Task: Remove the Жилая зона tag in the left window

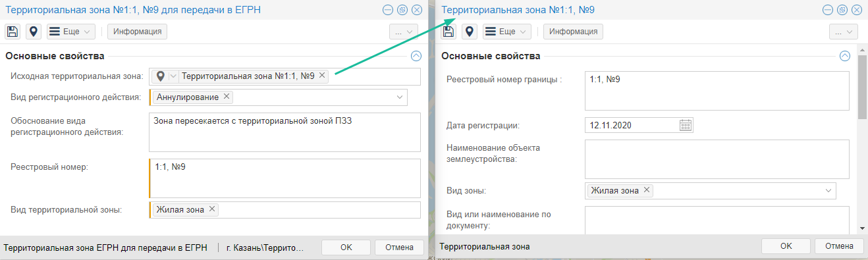Action: 211,209
